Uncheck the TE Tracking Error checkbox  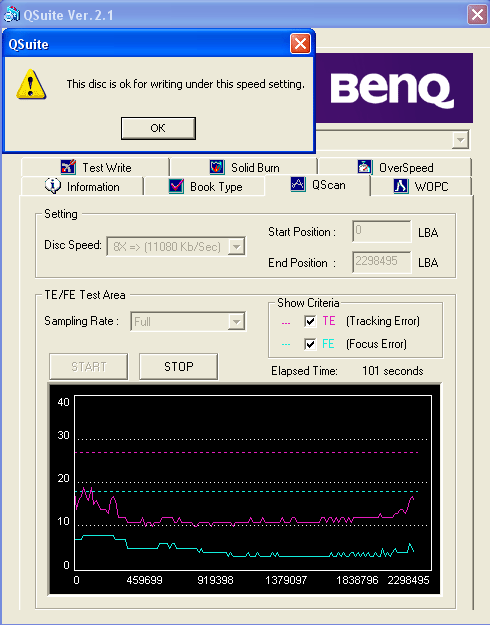pos(310,321)
